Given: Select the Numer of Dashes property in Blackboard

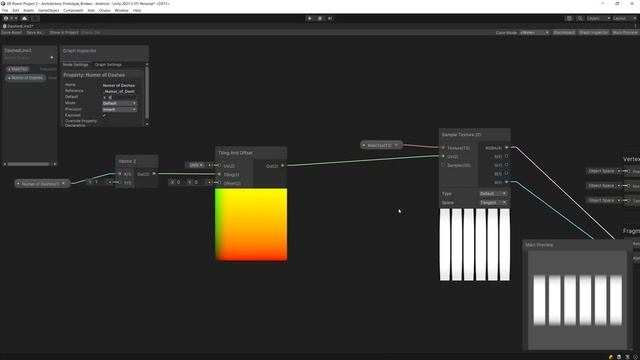Looking at the screenshot, I should pos(26,78).
